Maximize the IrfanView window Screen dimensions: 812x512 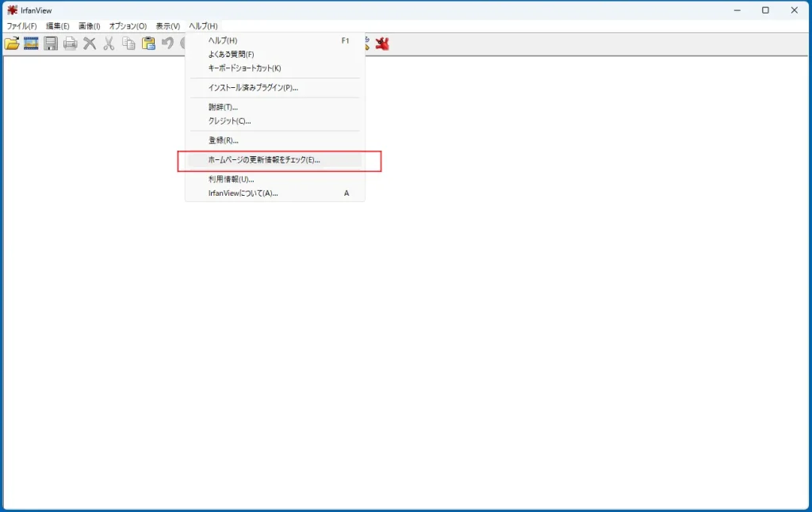[765, 10]
